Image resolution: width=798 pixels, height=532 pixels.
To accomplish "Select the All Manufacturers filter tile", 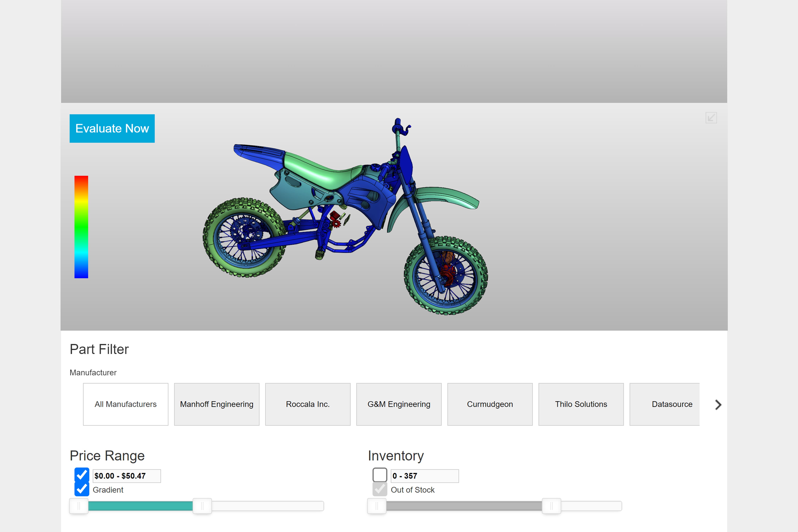I will click(x=126, y=404).
